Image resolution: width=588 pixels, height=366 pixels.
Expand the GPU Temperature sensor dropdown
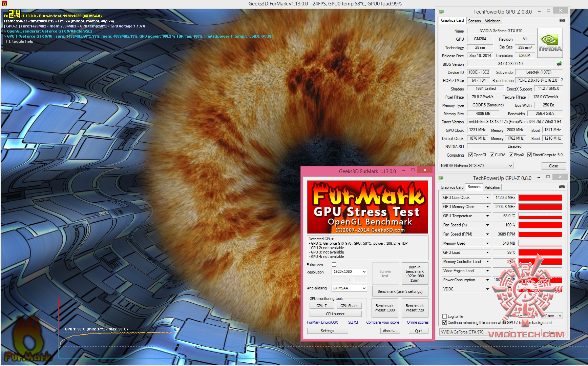point(487,216)
